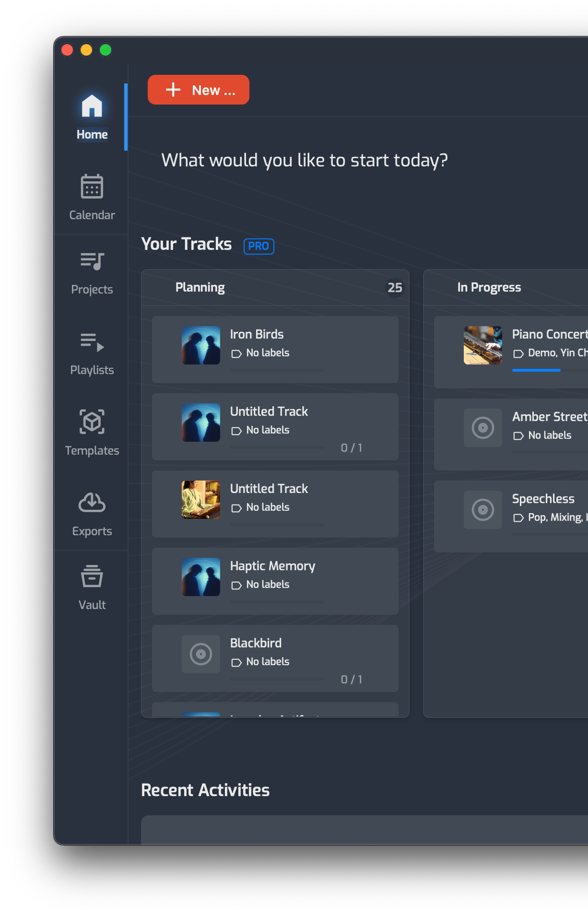
Task: Click the label tag icon under Iron Birds
Action: [236, 354]
